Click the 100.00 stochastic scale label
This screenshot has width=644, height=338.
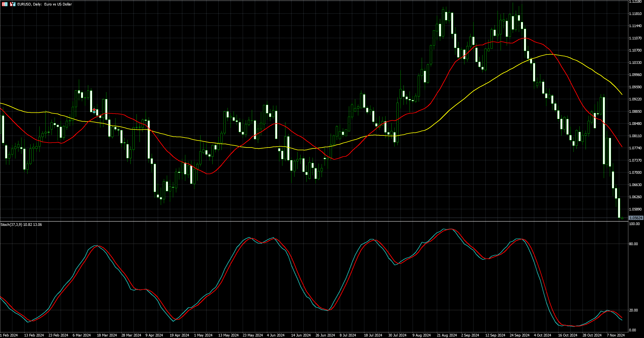click(x=634, y=224)
